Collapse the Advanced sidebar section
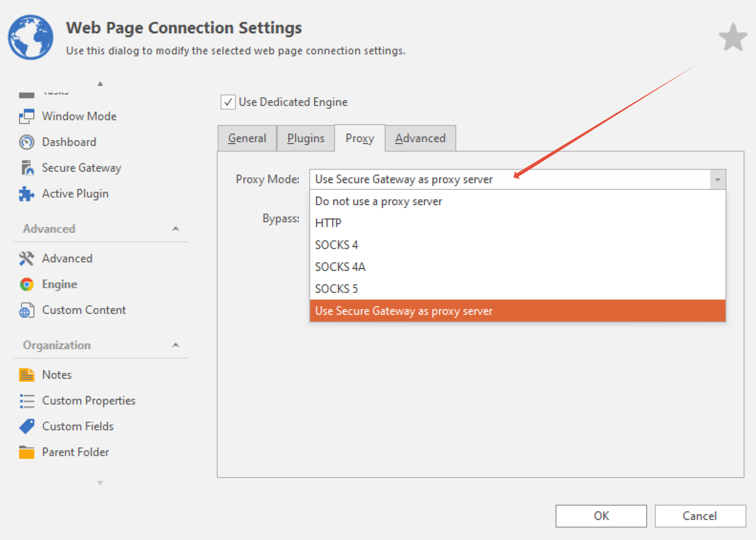This screenshot has height=540, width=756. [176, 229]
